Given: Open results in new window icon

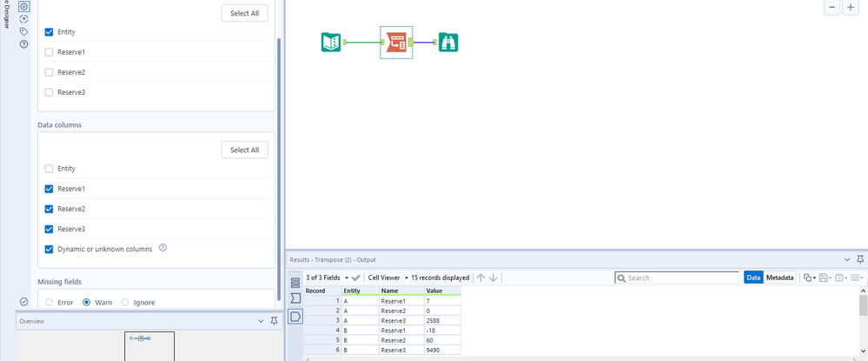Looking at the screenshot, I should tap(841, 277).
